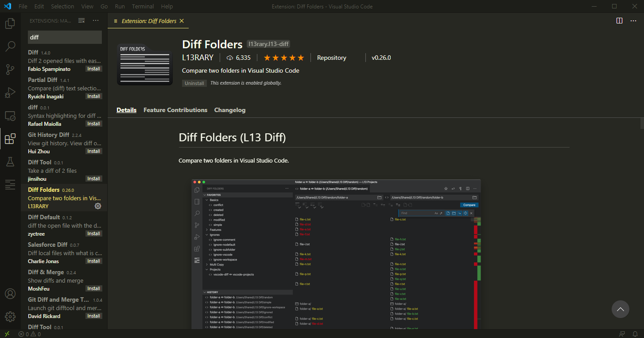644x338 pixels.
Task: Open extensions view more actions menu
Action: click(96, 20)
